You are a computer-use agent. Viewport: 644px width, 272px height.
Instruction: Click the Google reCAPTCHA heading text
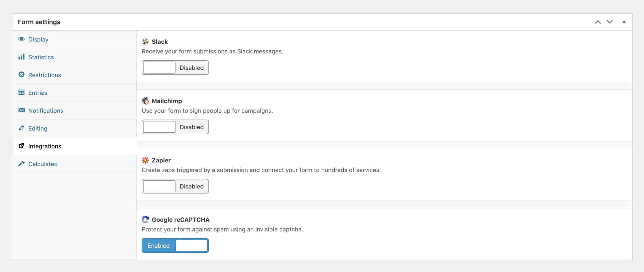(x=181, y=220)
